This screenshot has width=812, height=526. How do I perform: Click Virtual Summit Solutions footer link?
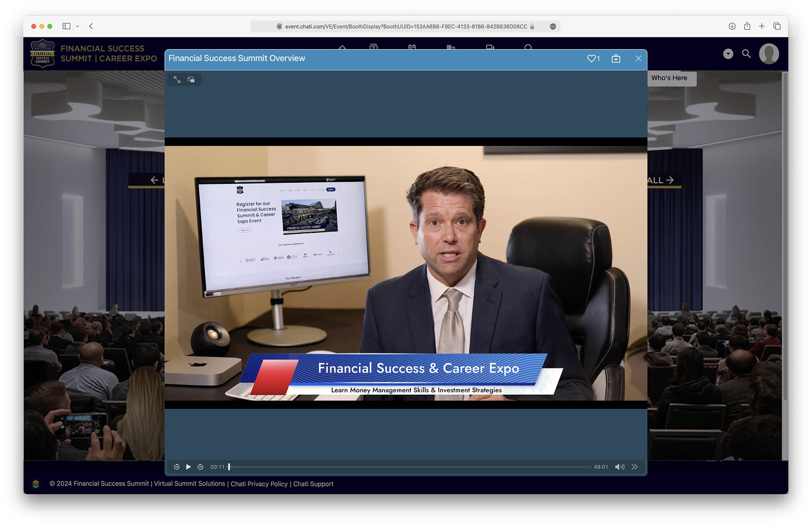pyautogui.click(x=189, y=484)
